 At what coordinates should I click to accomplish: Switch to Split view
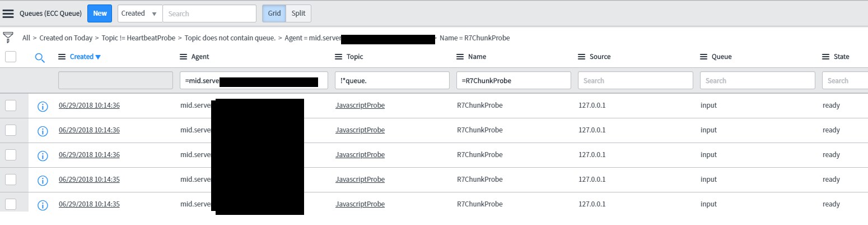click(x=298, y=13)
